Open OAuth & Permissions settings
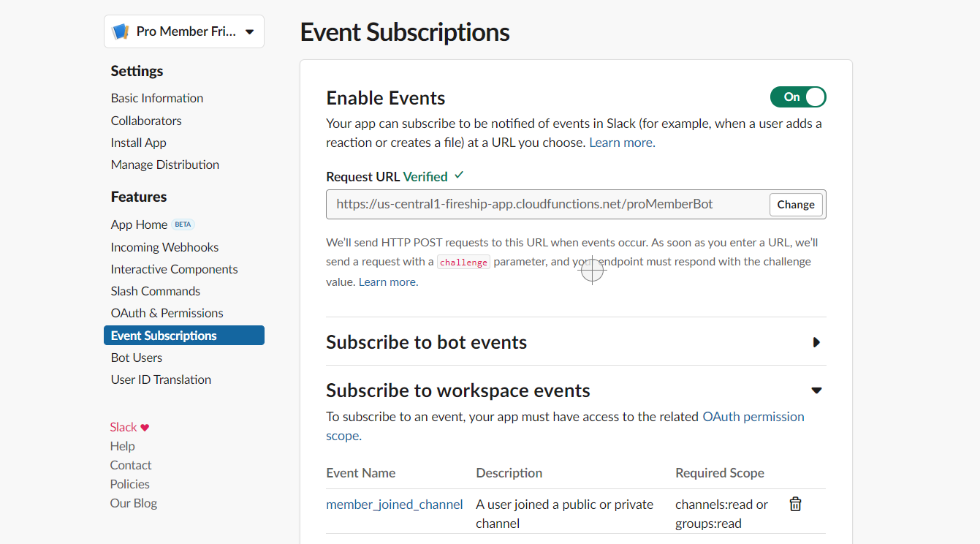 [x=167, y=312]
